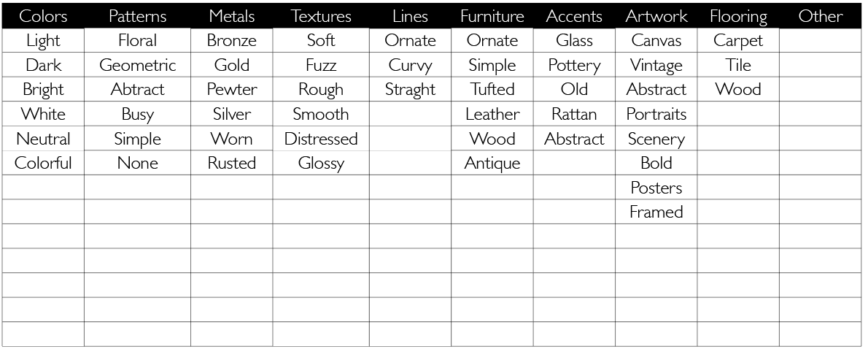
Task: Select the Colorful cell in Colors
Action: click(43, 164)
